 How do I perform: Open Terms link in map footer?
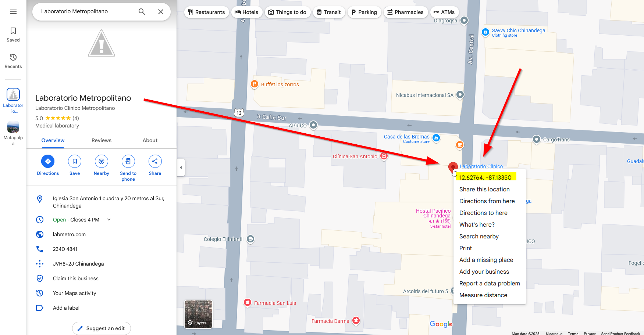point(573,333)
